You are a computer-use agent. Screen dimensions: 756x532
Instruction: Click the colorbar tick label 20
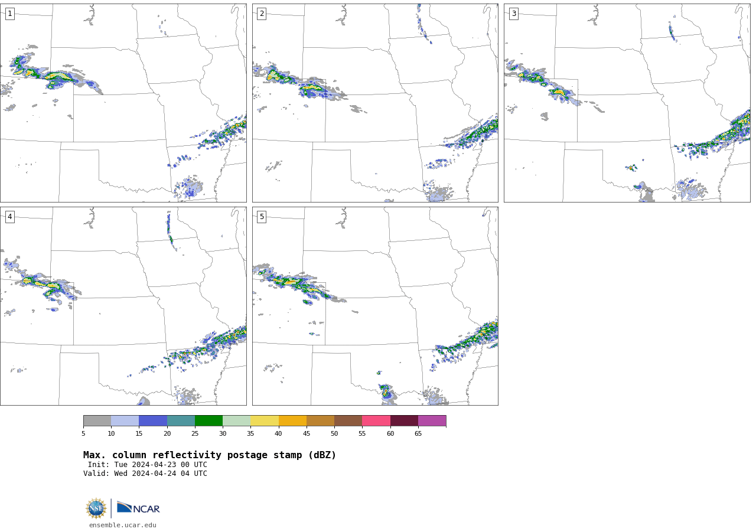click(167, 433)
